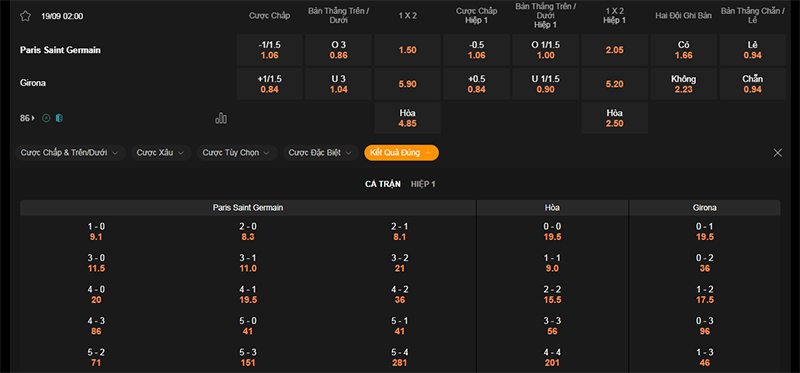Expand Cược Đặc Biệt dropdown
800x373 pixels.
[320, 153]
